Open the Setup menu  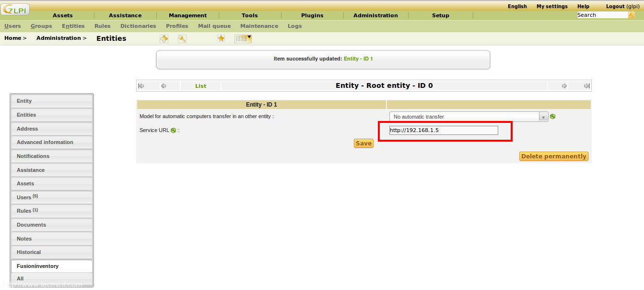(x=441, y=15)
